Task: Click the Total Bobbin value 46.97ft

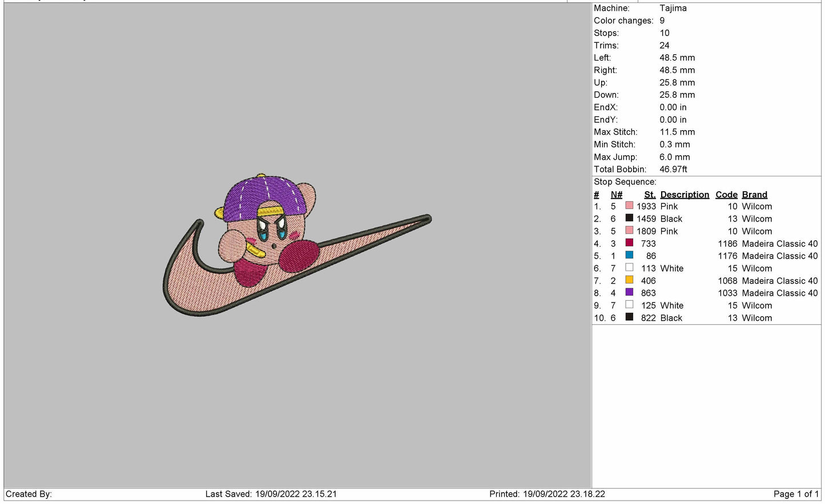Action: coord(673,169)
